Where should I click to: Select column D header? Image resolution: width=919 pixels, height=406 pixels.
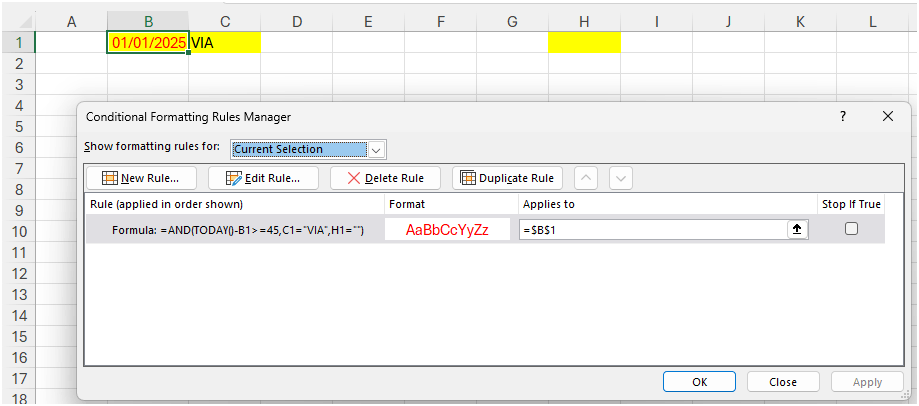point(297,22)
